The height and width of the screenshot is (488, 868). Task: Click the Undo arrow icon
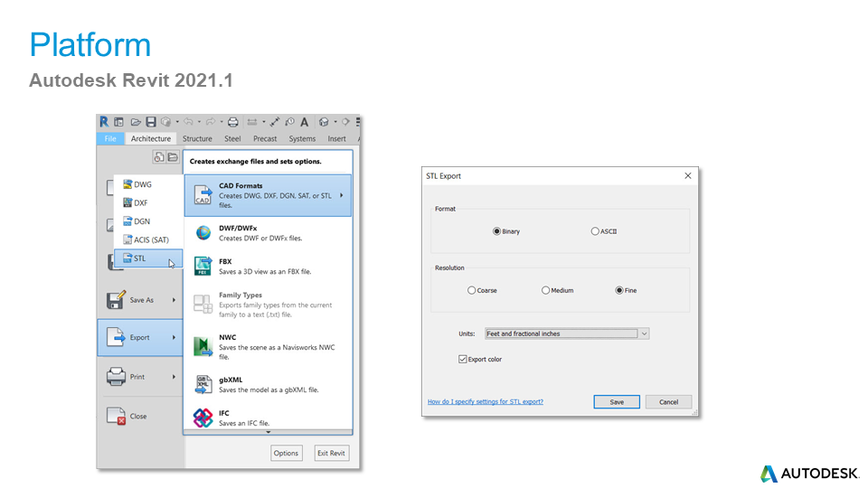pos(188,122)
